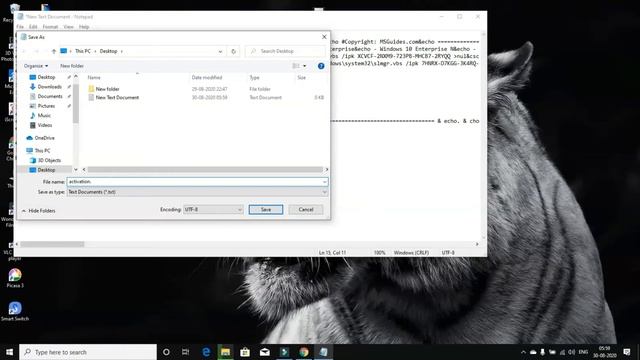Open the Encoding UTF-8 dropdown
640x360 pixels.
click(x=213, y=209)
